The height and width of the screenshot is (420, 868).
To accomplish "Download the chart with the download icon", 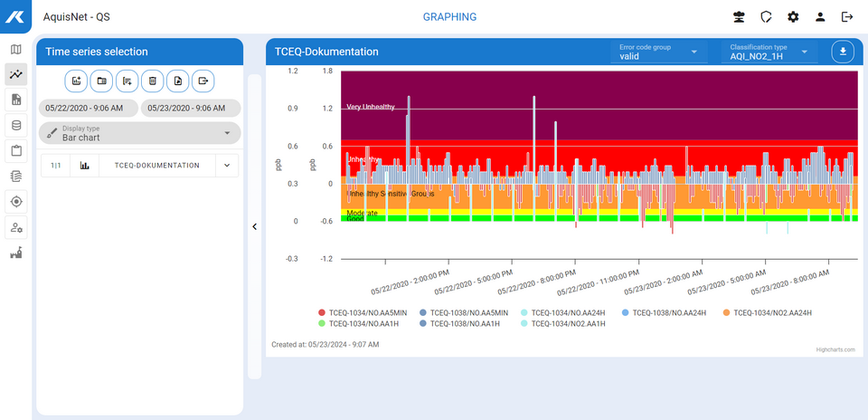I will click(843, 52).
